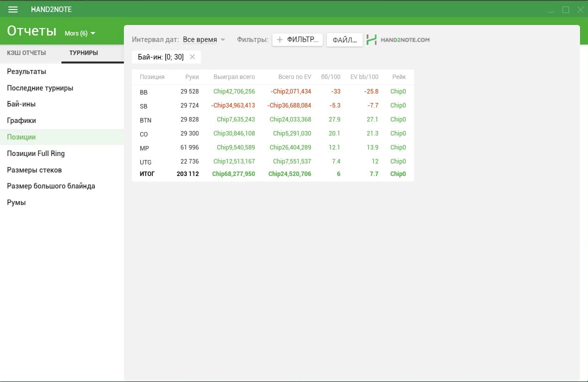The height and width of the screenshot is (382, 588).
Task: Click the 203 112 total hands cell
Action: 187,173
